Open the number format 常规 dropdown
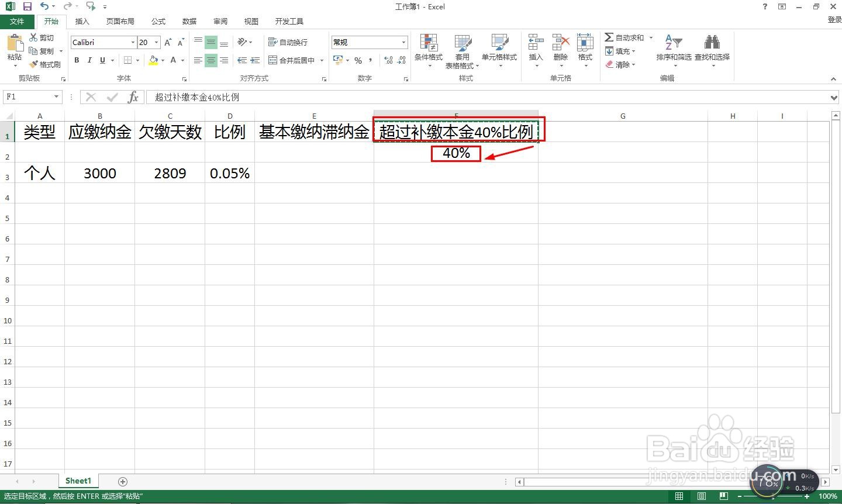The image size is (842, 504). coord(403,42)
